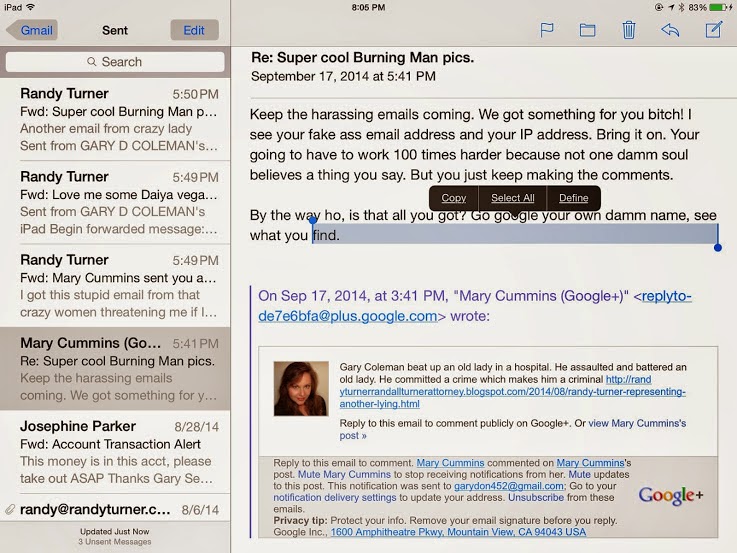This screenshot has width=737, height=553.
Task: Choose Define in popup menu
Action: click(x=573, y=198)
